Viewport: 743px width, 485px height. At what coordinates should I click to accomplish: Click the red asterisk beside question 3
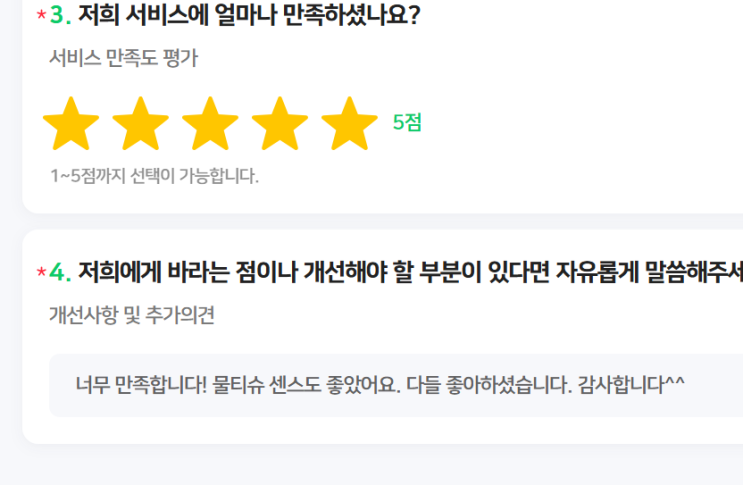tap(41, 15)
